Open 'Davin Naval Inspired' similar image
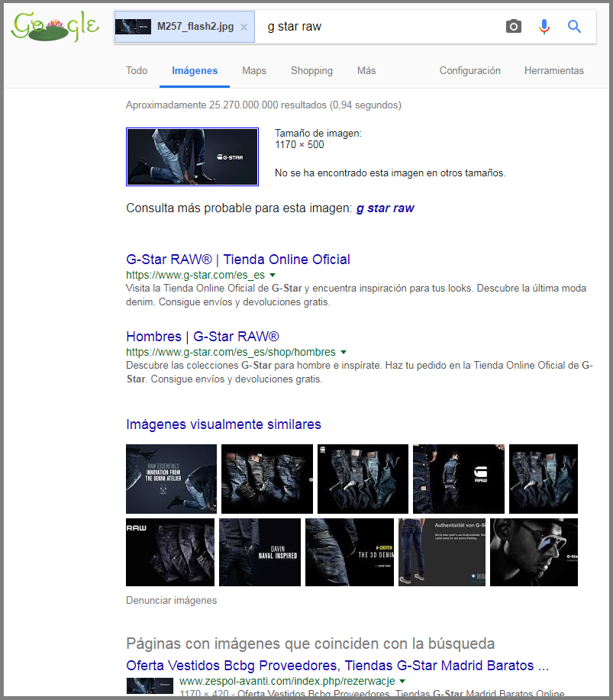The image size is (613, 700). [260, 552]
